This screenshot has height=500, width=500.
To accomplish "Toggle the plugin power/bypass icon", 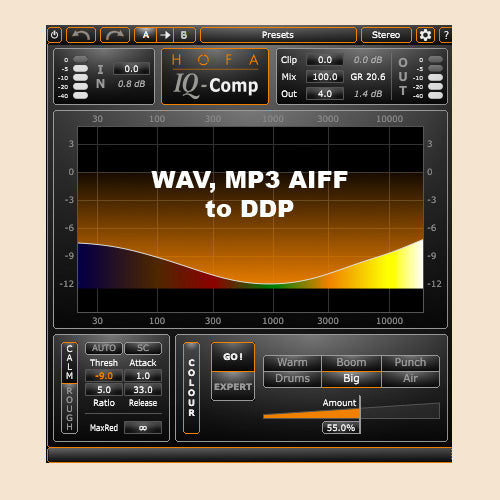I will click(x=55, y=35).
